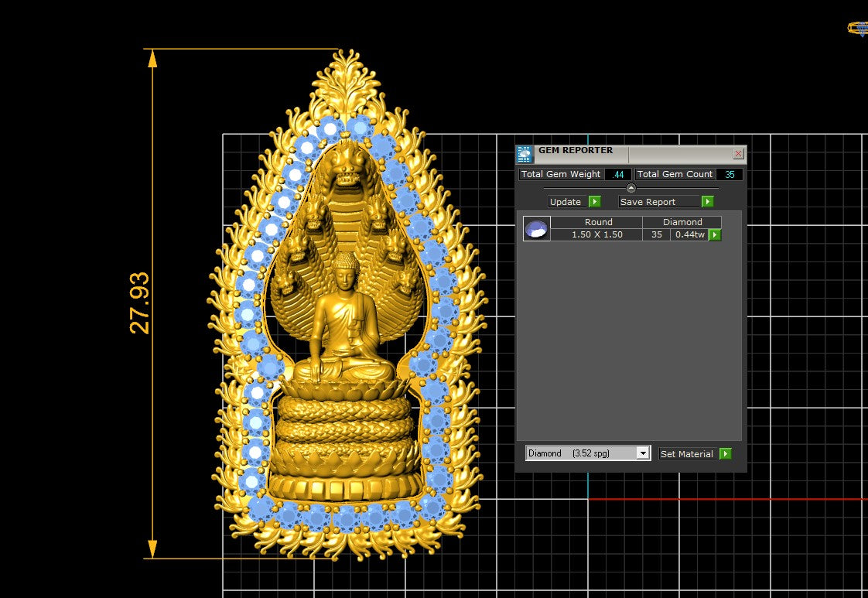This screenshot has height=598, width=868.
Task: Click the '35' quantity cell in the gem row
Action: (657, 234)
